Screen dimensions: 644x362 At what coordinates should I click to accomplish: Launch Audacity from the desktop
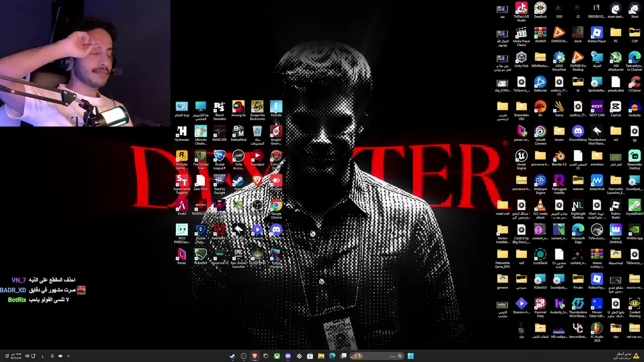(634, 109)
